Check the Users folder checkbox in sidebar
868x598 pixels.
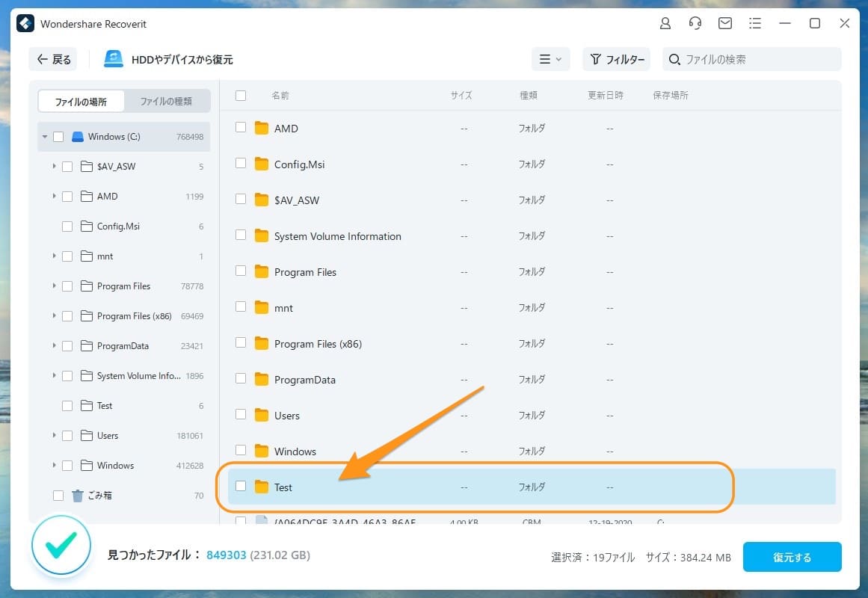click(67, 436)
